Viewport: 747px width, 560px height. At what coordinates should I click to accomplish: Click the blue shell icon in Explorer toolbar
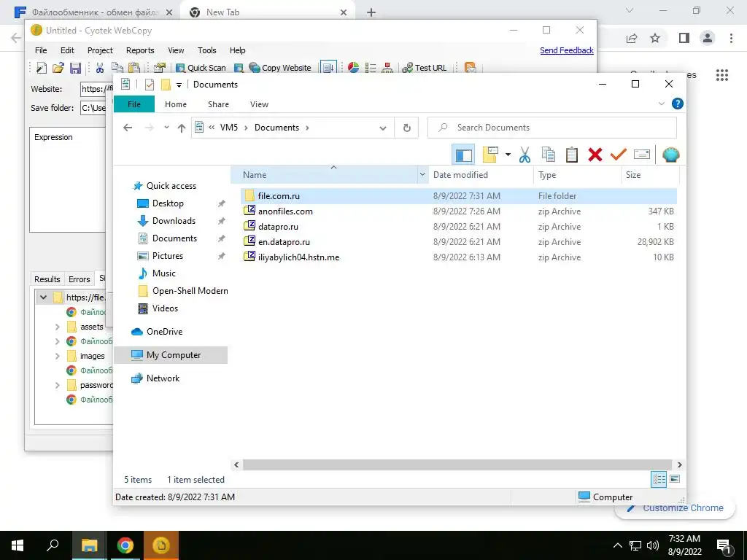tap(671, 155)
